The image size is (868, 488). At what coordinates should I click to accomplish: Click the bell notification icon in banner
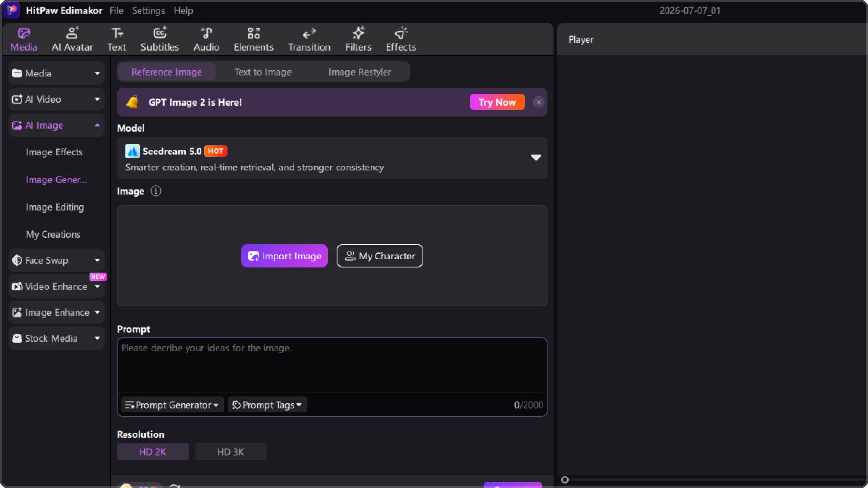(x=132, y=102)
